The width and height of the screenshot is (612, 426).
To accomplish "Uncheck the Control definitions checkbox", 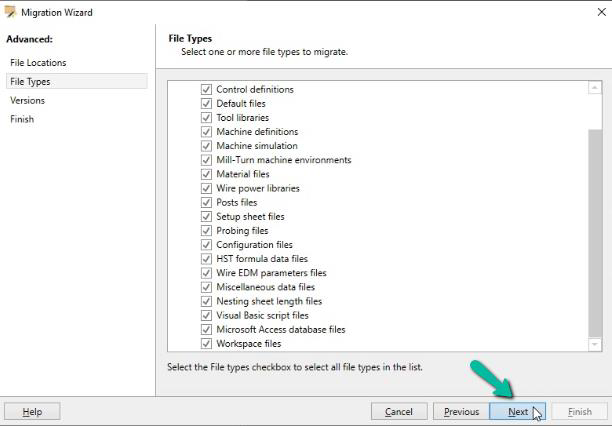I will click(x=206, y=89).
